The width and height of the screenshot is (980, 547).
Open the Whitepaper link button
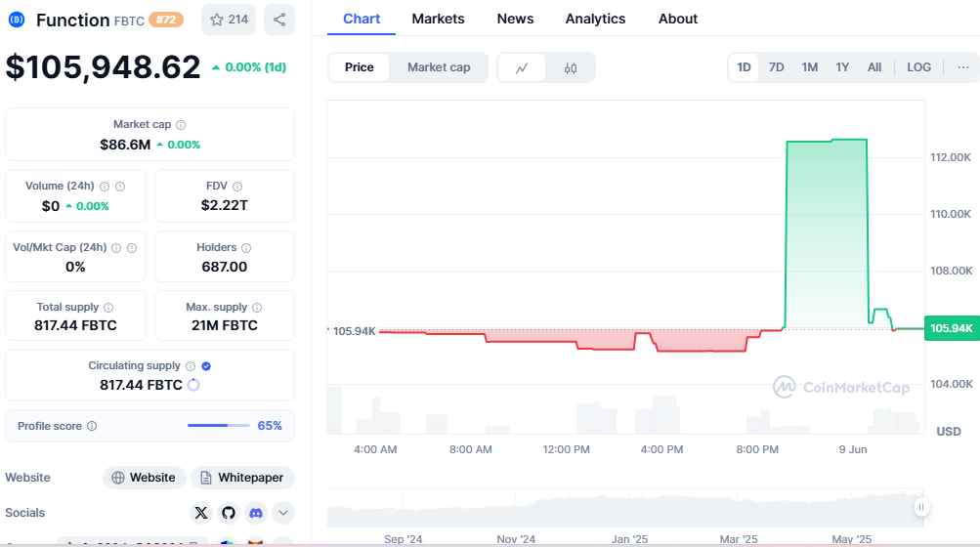point(242,478)
